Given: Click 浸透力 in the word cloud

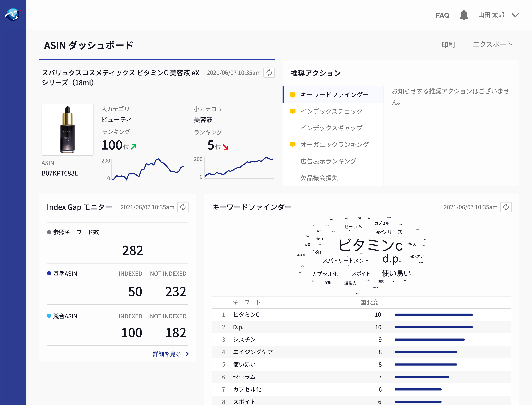Looking at the screenshot, I should click(x=350, y=283).
